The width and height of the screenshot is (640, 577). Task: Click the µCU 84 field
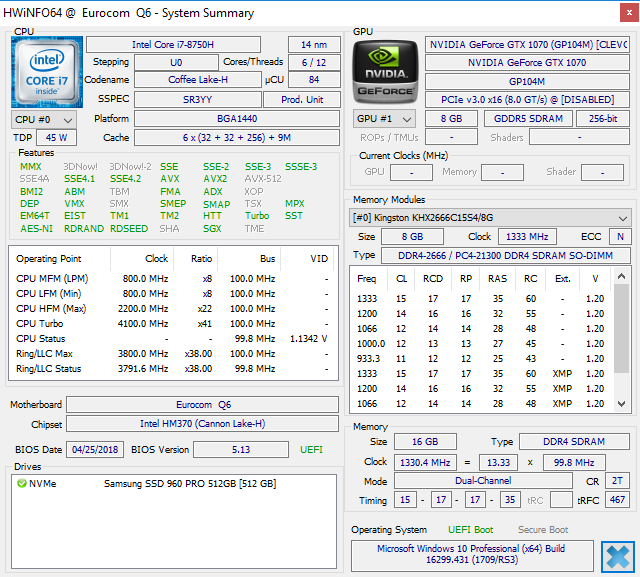pyautogui.click(x=314, y=80)
